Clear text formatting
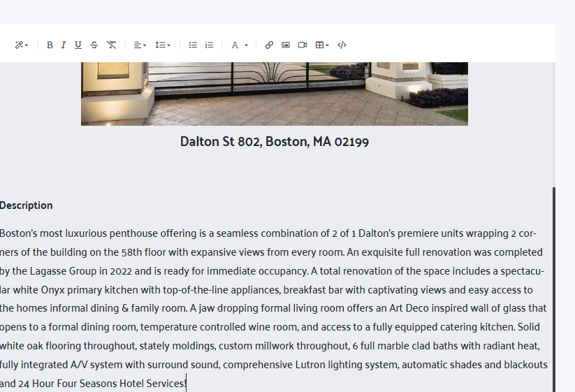Screen dimensions: 575x392 tap(111, 45)
